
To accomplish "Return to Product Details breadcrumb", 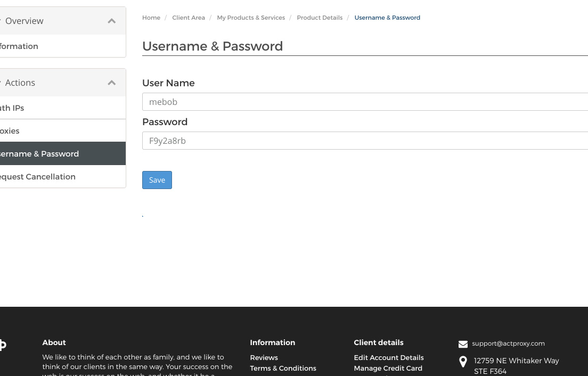I will coord(320,18).
